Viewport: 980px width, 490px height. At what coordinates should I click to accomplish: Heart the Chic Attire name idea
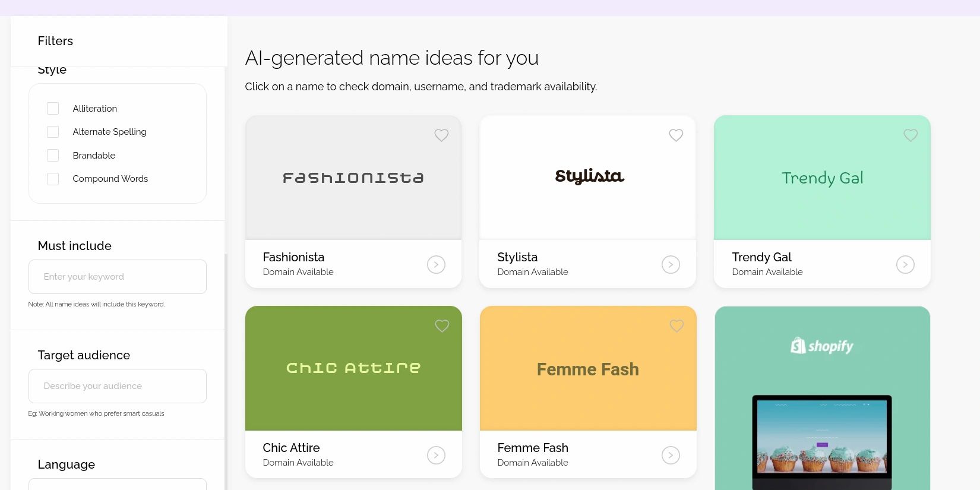click(441, 326)
